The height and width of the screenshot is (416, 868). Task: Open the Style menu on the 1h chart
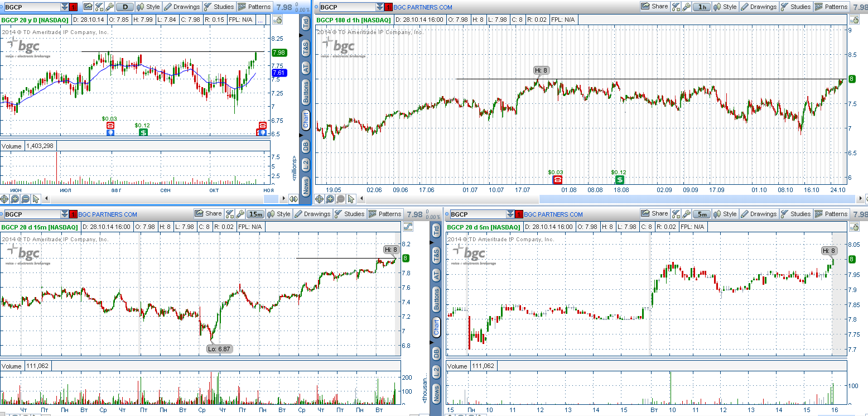(724, 7)
